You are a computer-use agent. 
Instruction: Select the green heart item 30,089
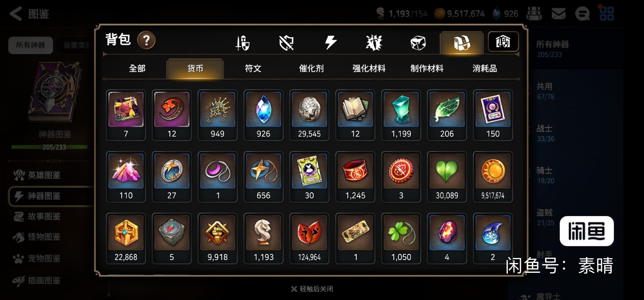447,177
